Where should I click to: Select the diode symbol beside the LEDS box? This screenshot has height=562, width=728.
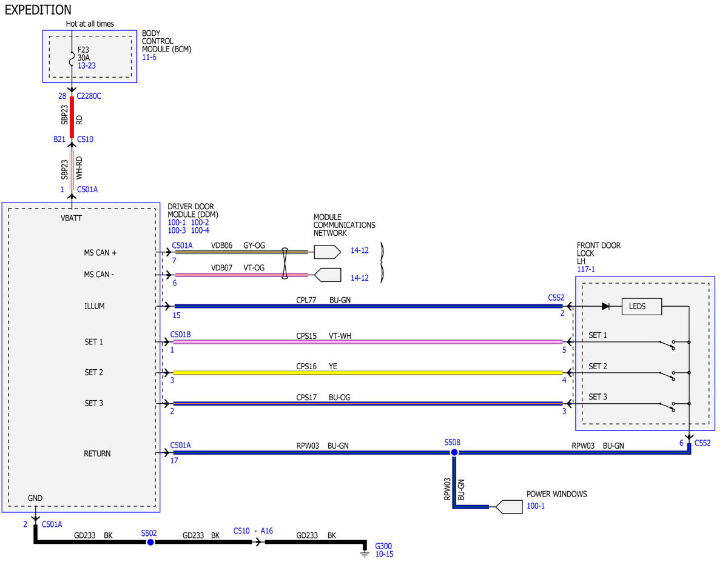[605, 306]
